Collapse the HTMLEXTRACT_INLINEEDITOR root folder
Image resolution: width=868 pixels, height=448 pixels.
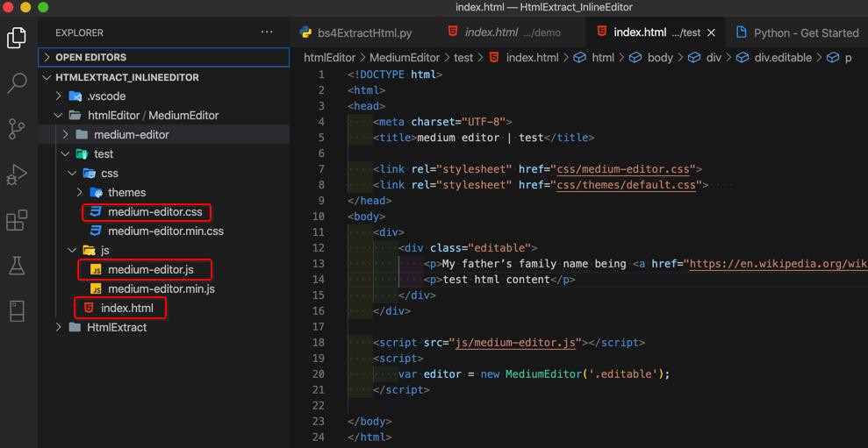(47, 77)
